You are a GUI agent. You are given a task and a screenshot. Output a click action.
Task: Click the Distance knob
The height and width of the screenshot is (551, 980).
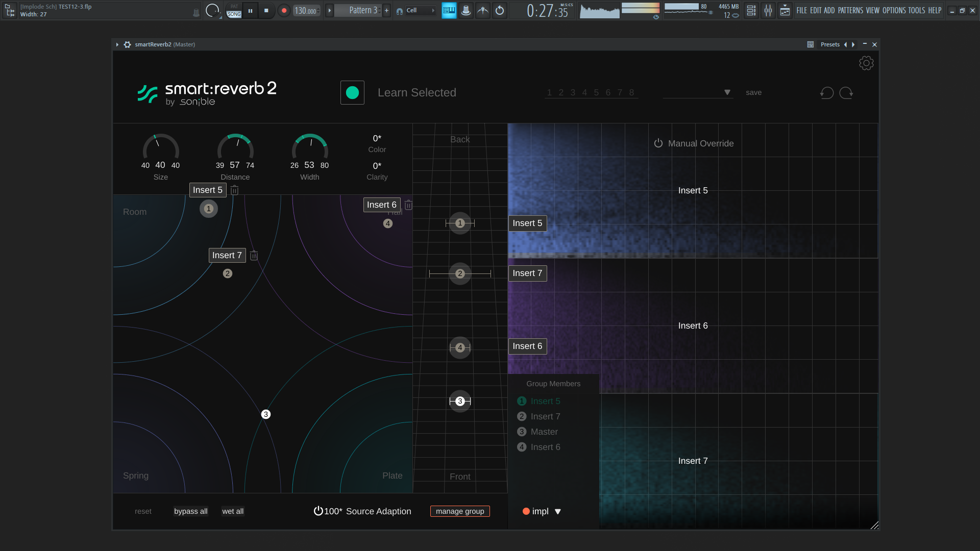coord(235,147)
